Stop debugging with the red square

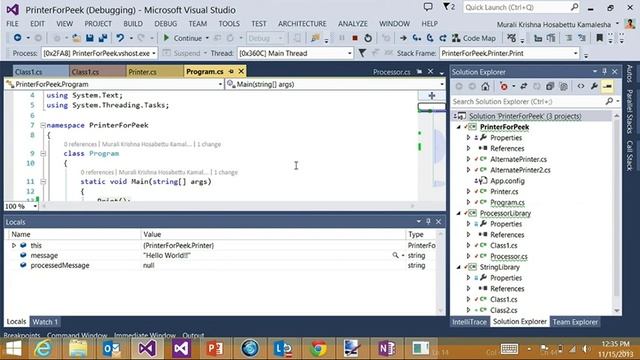click(355, 38)
